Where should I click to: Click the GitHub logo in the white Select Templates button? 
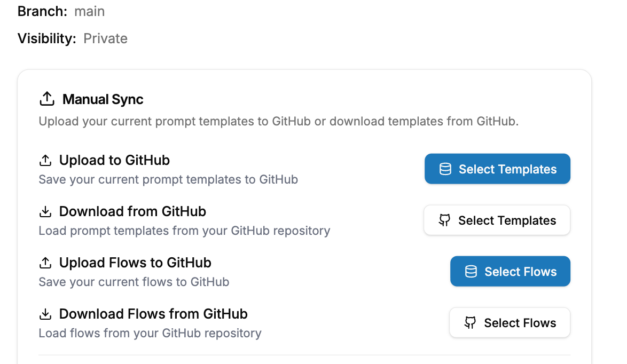coord(444,220)
